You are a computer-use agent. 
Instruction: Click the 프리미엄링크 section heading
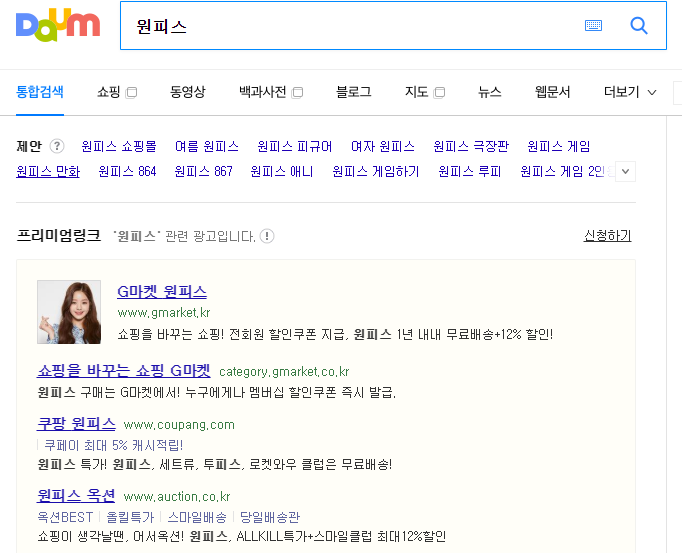[59, 236]
